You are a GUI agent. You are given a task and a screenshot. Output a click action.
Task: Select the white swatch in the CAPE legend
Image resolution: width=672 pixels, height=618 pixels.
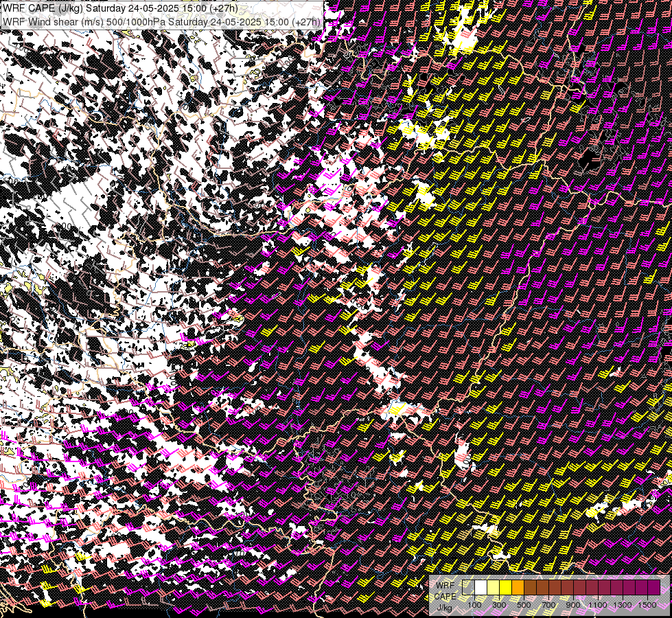[481, 587]
